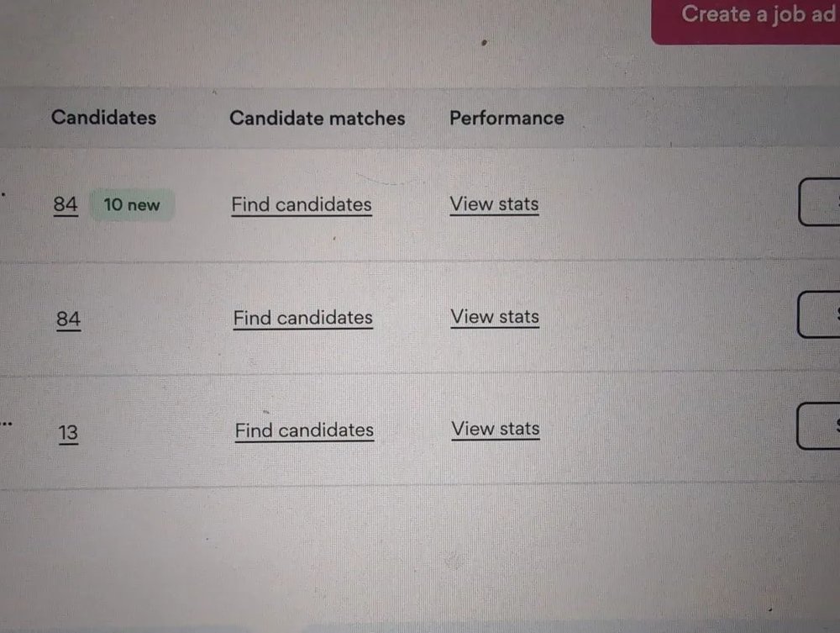Click Find candidates in the second row
The height and width of the screenshot is (633, 840).
pyautogui.click(x=302, y=318)
